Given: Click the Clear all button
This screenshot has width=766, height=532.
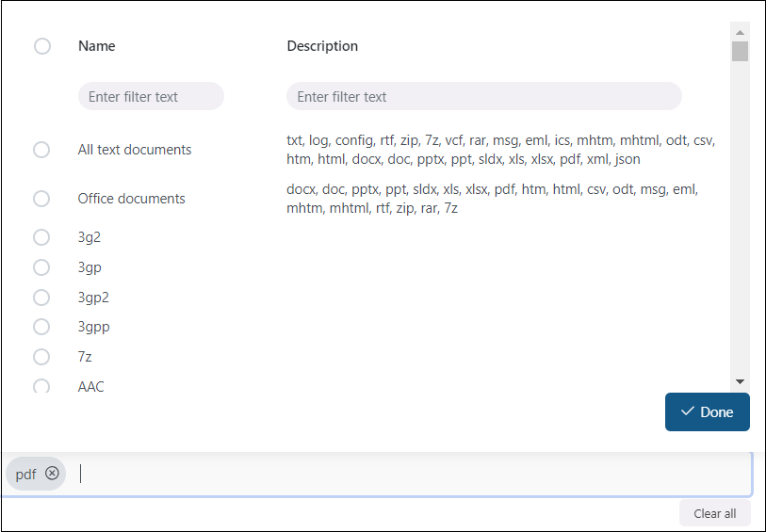Looking at the screenshot, I should tap(714, 513).
